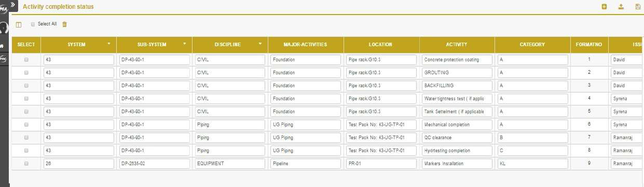Click the ACTIVITY column header
Screen dimensions: 644x187
pyautogui.click(x=457, y=45)
